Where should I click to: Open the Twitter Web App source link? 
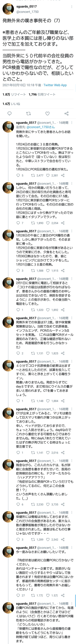(55, 85)
